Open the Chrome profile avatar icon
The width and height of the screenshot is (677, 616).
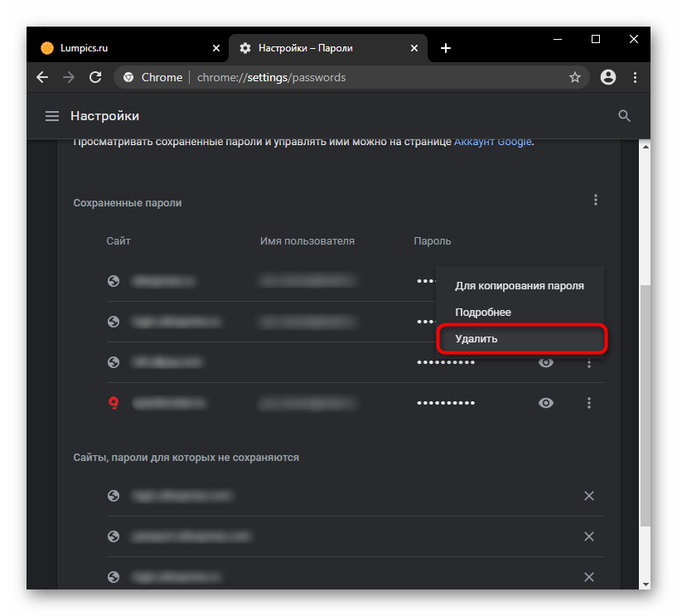click(x=608, y=77)
